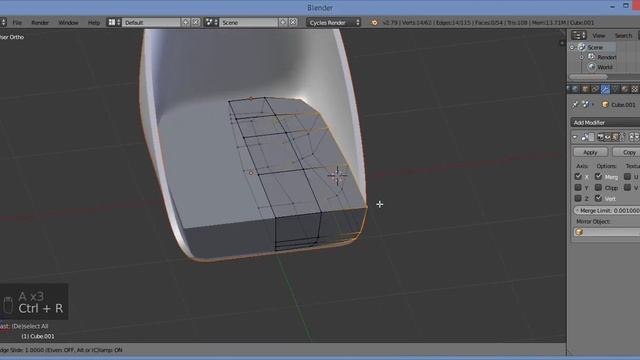Toggle Mirror modifier cage editing
This screenshot has height=360, width=640.
[x=622, y=137]
